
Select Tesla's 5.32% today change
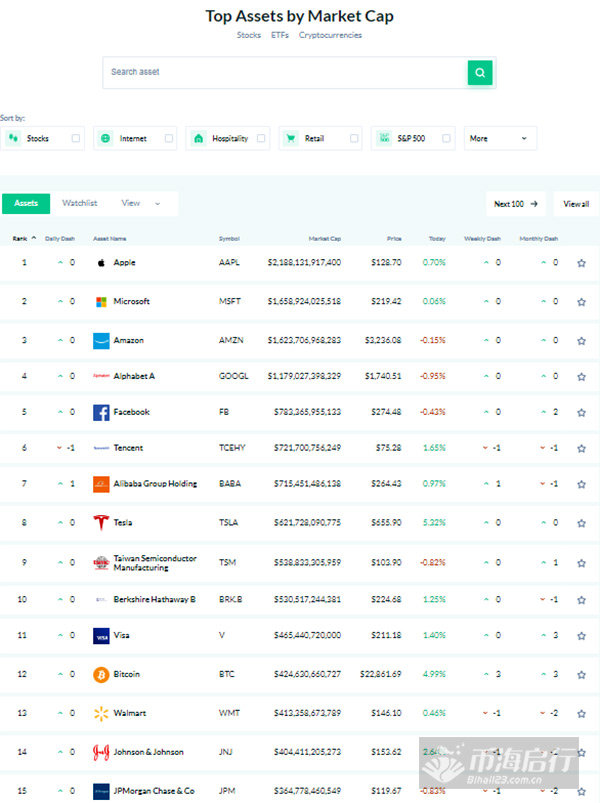tap(434, 523)
